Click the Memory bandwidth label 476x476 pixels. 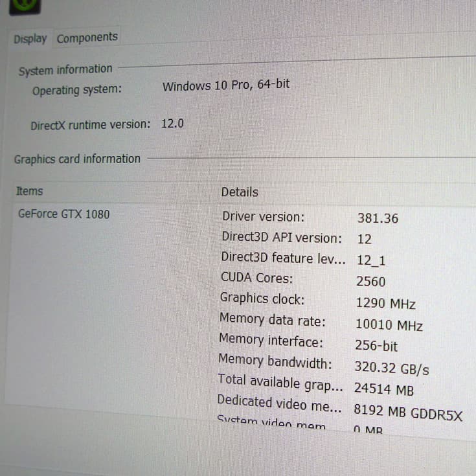click(275, 361)
